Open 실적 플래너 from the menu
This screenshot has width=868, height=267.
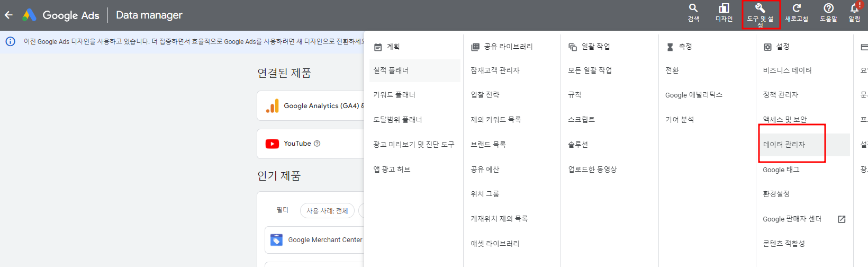click(415, 70)
